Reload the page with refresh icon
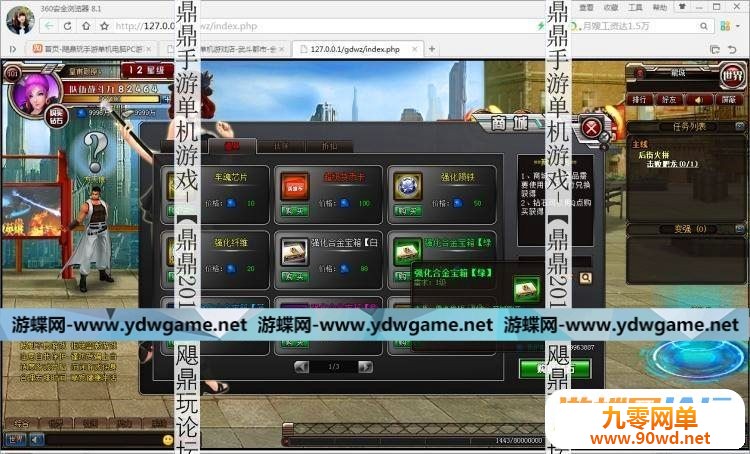Screen dimensions: 750x454 click(68, 26)
